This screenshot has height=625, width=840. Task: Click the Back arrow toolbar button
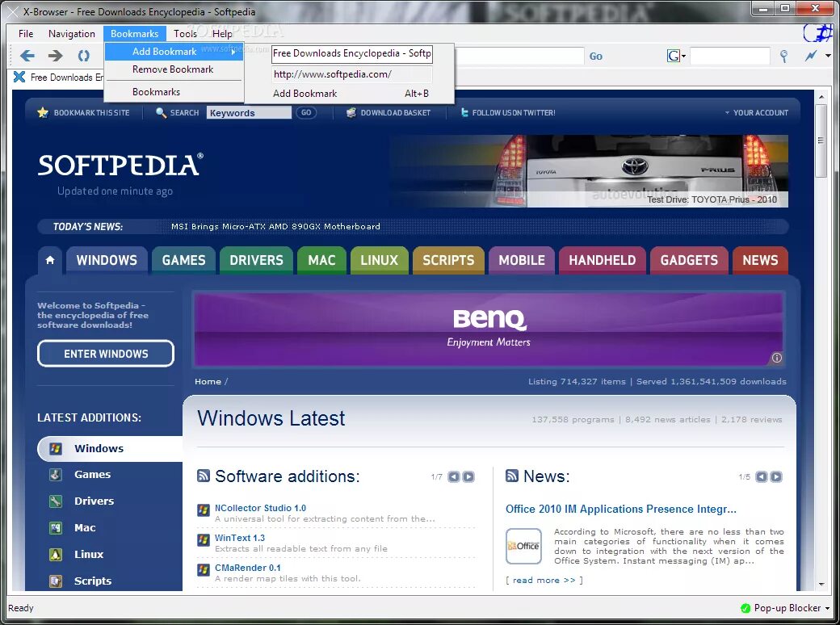coord(27,56)
